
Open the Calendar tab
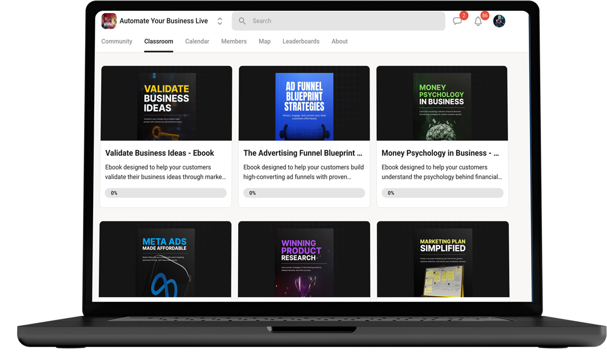tap(197, 42)
